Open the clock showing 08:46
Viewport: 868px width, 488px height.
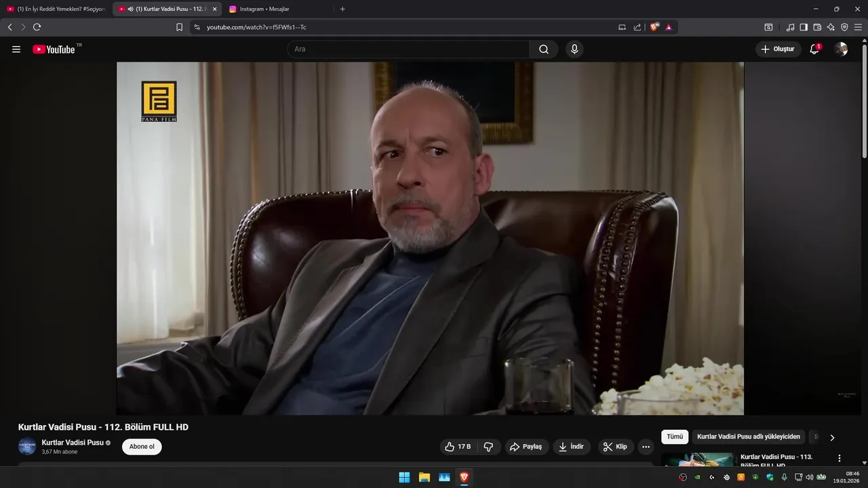click(847, 477)
